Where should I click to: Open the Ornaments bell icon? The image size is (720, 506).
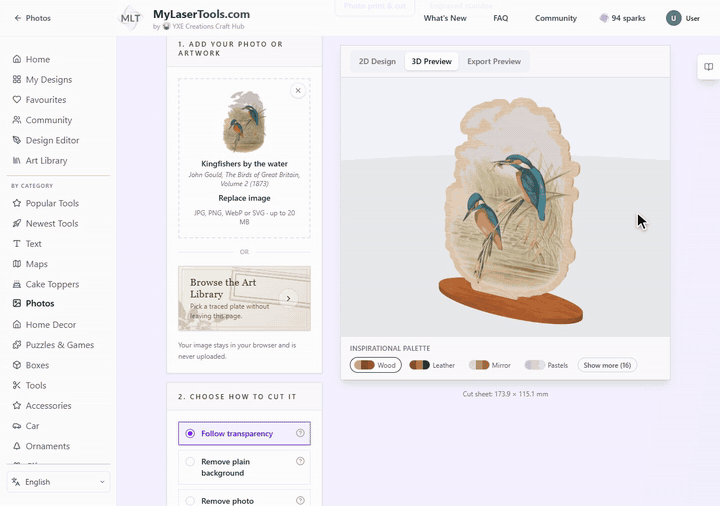coord(17,446)
